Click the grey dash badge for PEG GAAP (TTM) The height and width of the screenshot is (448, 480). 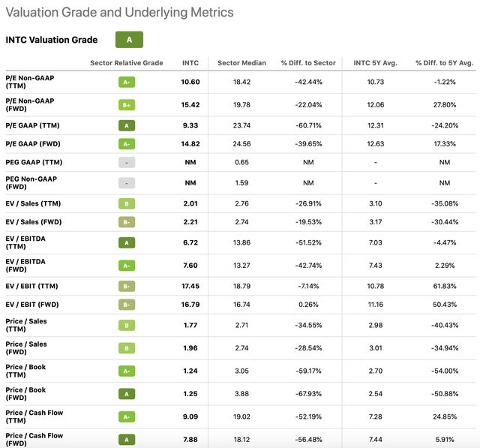click(x=127, y=162)
